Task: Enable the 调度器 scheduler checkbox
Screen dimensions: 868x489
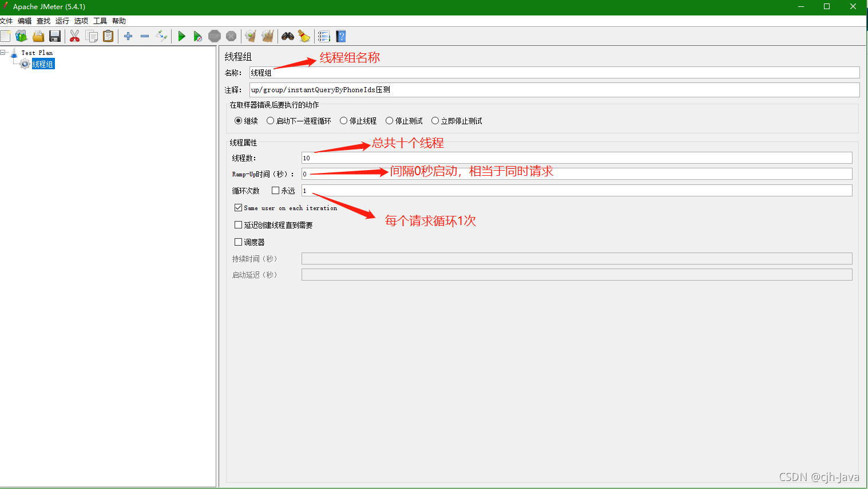Action: (x=238, y=242)
